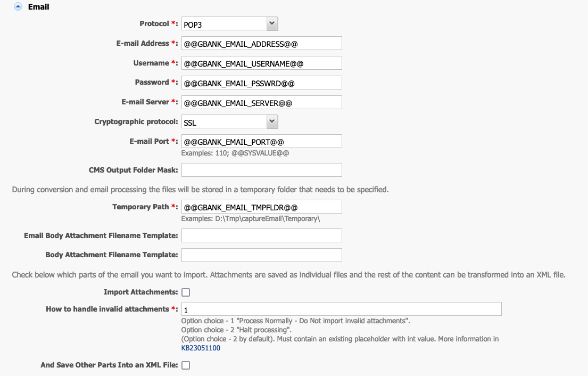Click the Temporary Path input field
The height and width of the screenshot is (376, 588).
click(x=262, y=207)
